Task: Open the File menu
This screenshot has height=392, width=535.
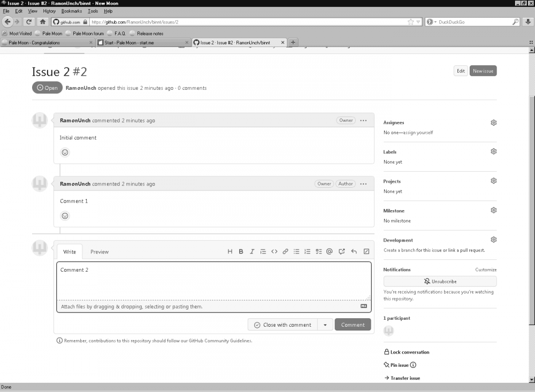Action: click(x=6, y=11)
